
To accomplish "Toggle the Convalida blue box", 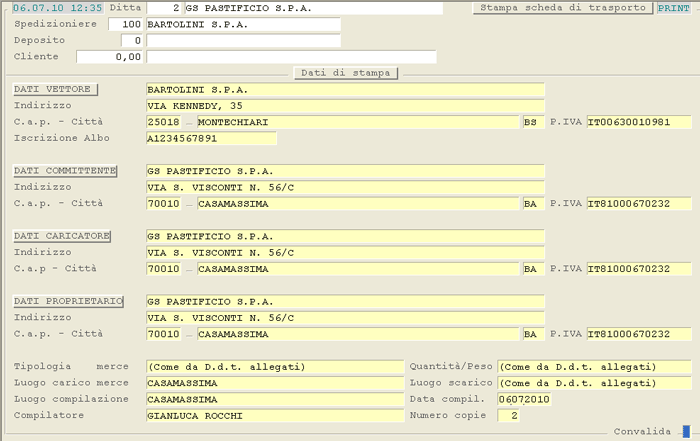I will (x=686, y=431).
